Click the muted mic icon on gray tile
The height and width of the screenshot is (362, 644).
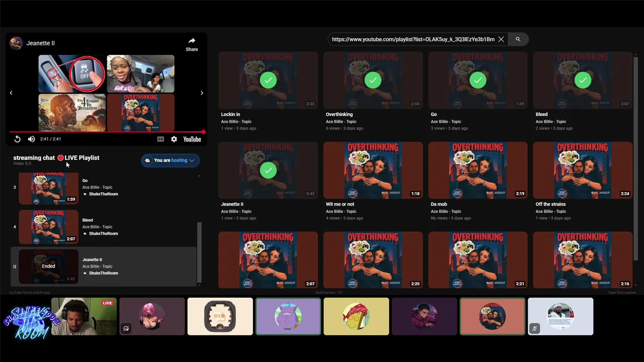point(534,328)
